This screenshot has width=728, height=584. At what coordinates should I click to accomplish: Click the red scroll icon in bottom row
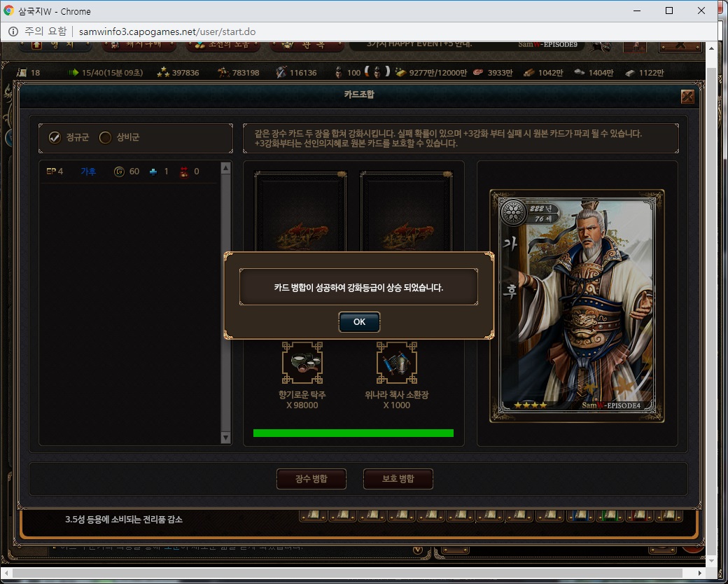[639, 515]
